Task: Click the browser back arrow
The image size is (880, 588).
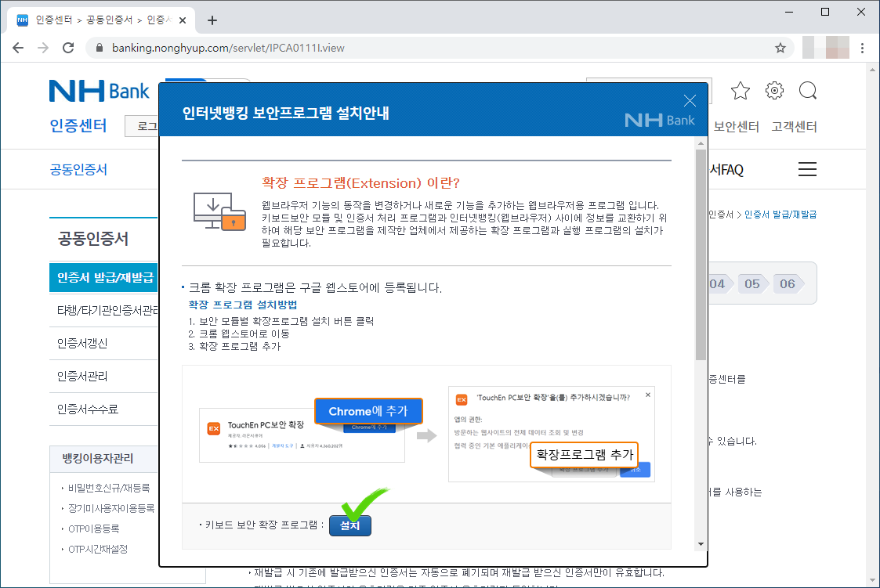Action: pyautogui.click(x=18, y=48)
